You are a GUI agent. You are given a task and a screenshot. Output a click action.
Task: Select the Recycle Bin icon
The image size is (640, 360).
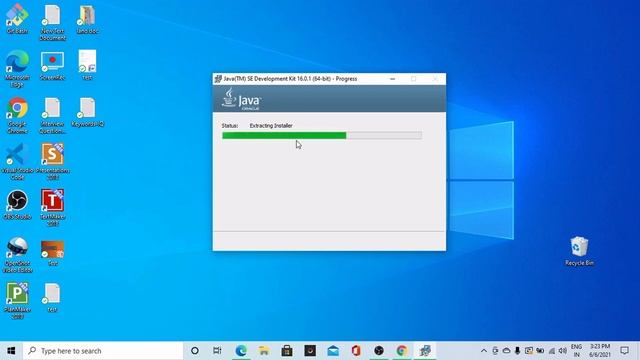[579, 251]
